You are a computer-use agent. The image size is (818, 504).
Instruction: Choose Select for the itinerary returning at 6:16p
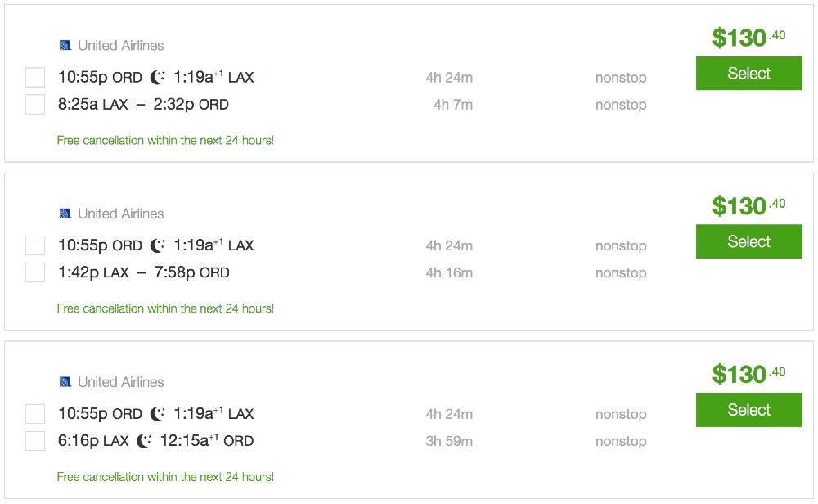(x=748, y=410)
